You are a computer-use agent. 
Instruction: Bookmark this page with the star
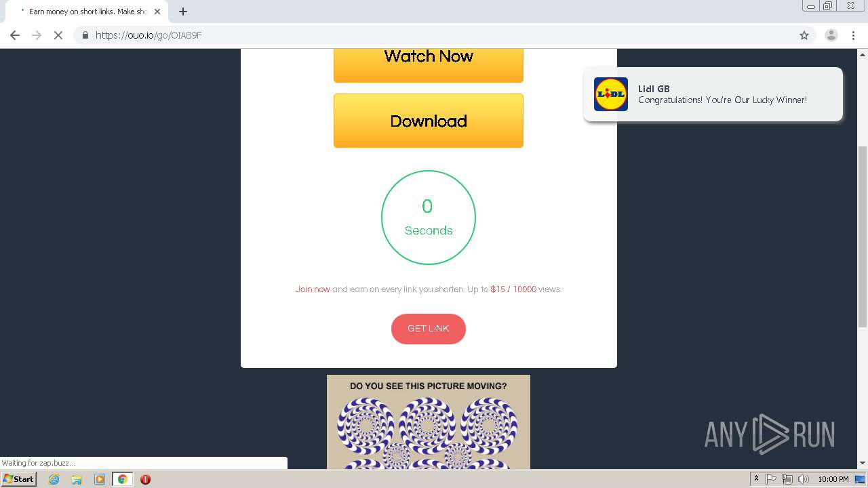click(x=804, y=35)
